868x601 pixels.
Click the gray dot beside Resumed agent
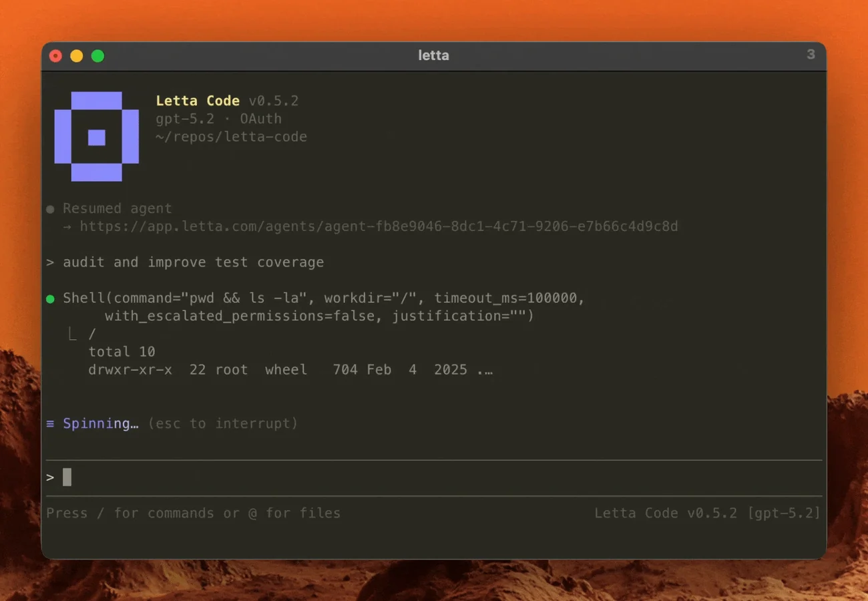(50, 209)
